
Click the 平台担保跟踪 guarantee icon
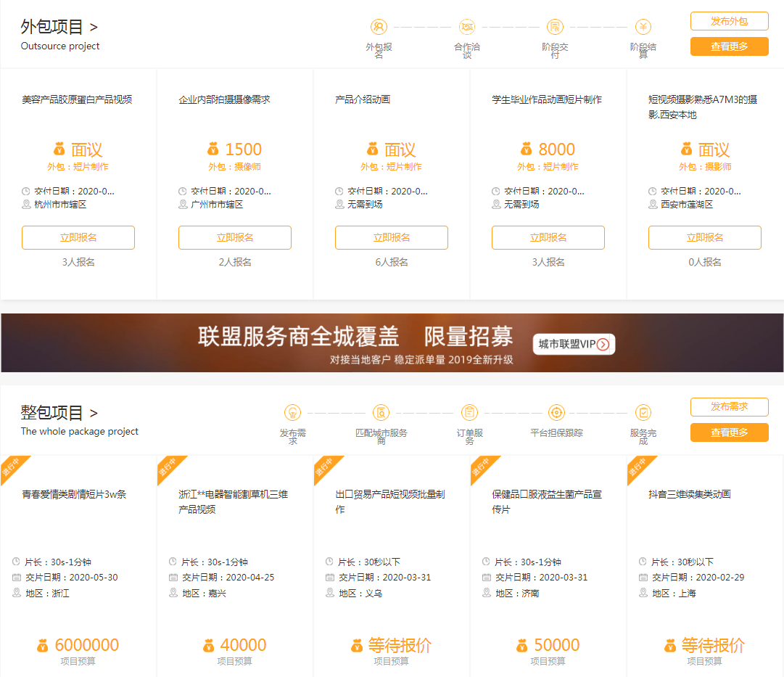click(x=556, y=412)
